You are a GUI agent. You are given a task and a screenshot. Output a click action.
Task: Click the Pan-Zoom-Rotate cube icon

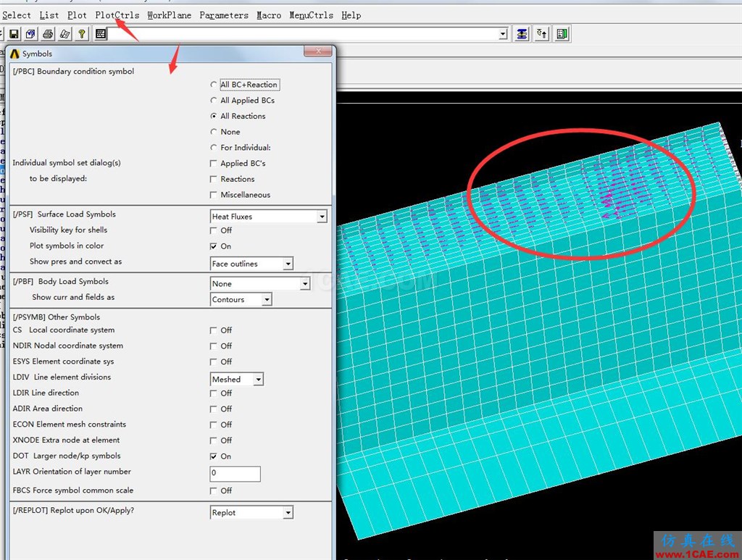point(30,33)
